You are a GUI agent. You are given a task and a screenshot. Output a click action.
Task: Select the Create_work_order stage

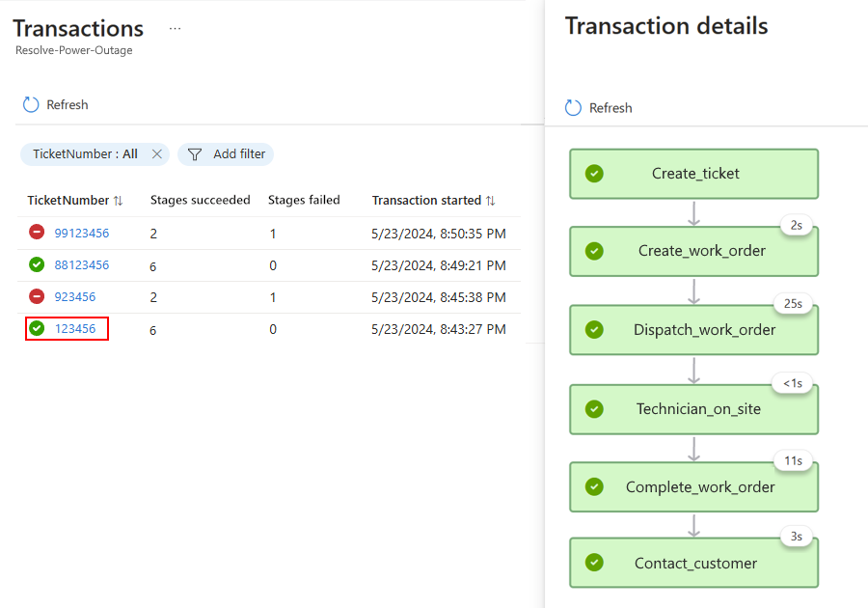click(693, 251)
